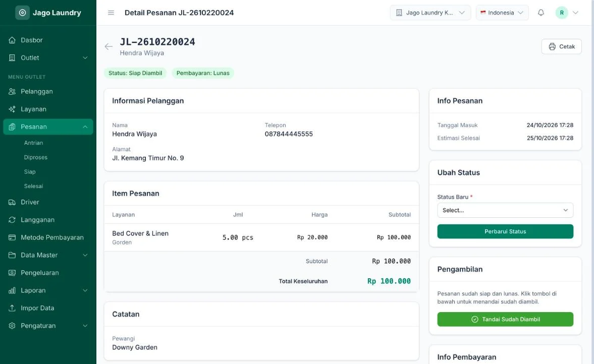The height and width of the screenshot is (364, 594).
Task: Click the 5.00 pcs quantity cell
Action: pyautogui.click(x=238, y=237)
